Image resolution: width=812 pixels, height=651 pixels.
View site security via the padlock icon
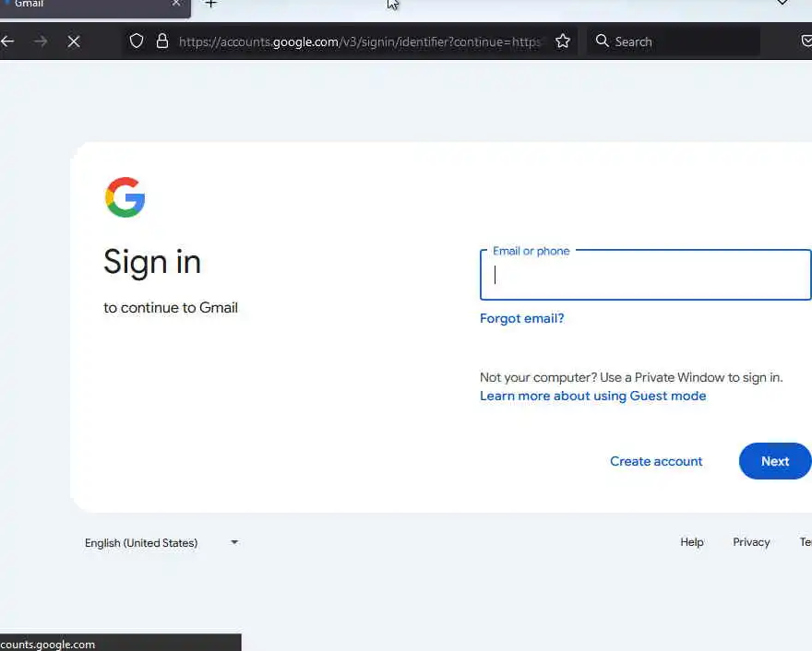[162, 41]
